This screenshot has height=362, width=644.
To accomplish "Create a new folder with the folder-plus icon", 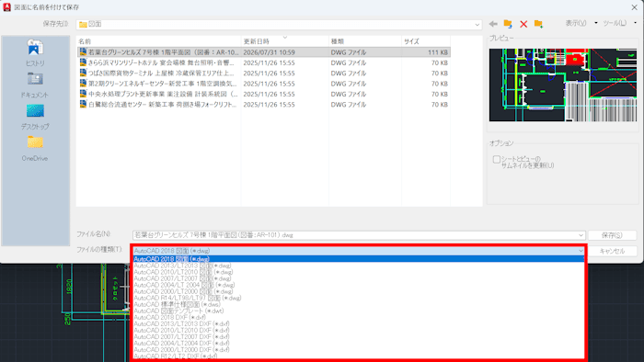I will click(x=538, y=24).
